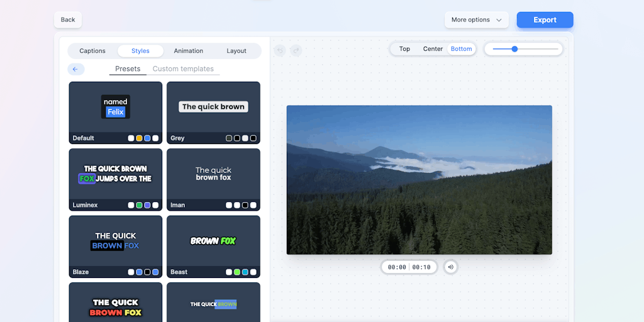
Task: Click the light swatch on Grey preset
Action: click(245, 138)
